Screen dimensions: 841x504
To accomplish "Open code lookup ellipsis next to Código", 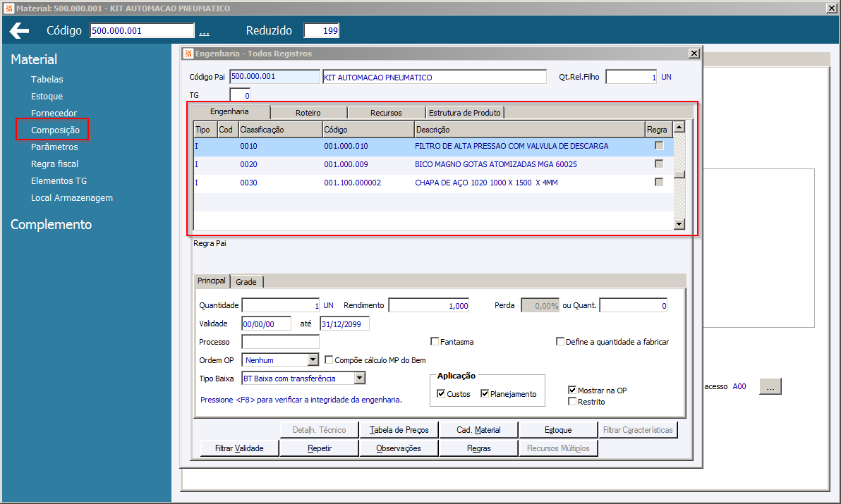I will tap(204, 32).
